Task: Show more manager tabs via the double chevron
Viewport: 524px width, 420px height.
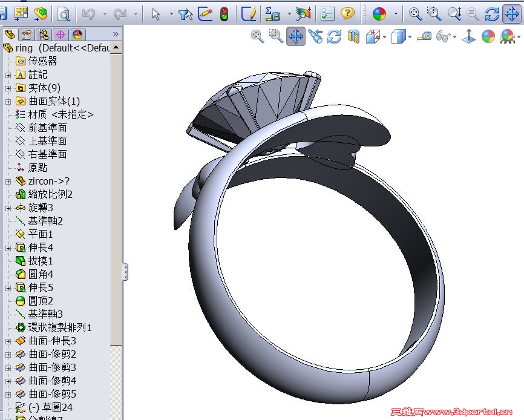Action: pyautogui.click(x=116, y=34)
